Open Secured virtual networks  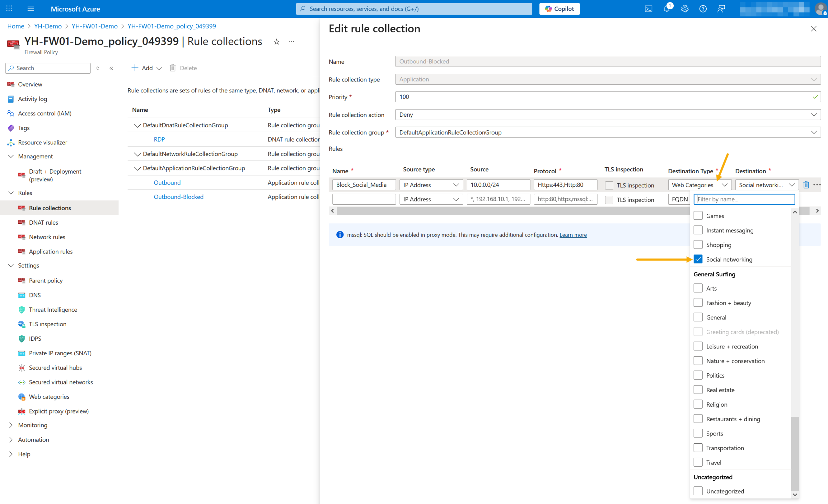pos(60,382)
